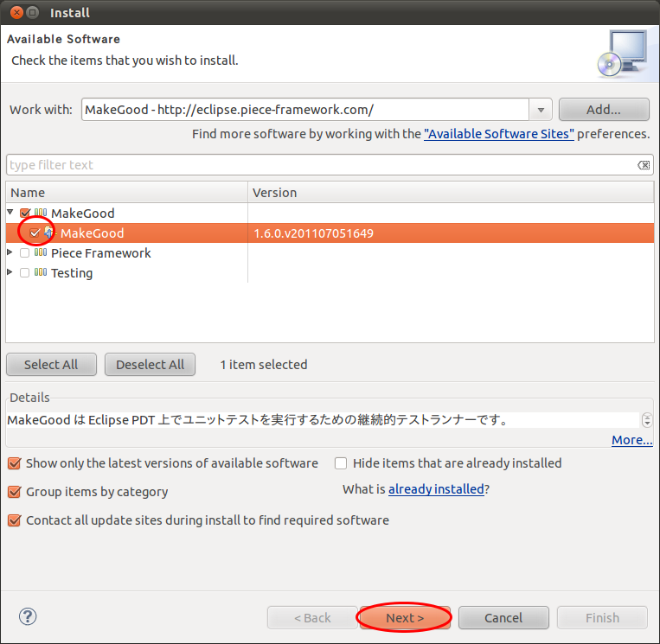Click the Work with URL field

(x=305, y=110)
